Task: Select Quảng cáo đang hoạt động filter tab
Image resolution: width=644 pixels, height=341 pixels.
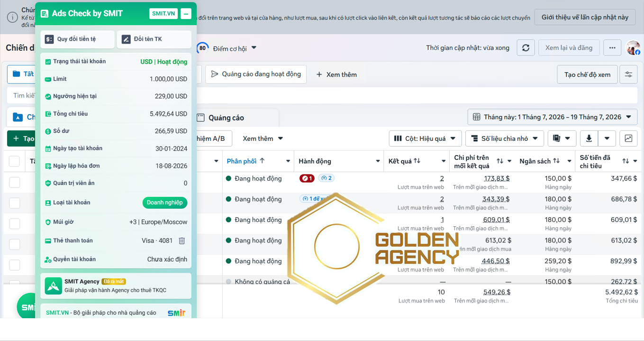Action: [256, 74]
